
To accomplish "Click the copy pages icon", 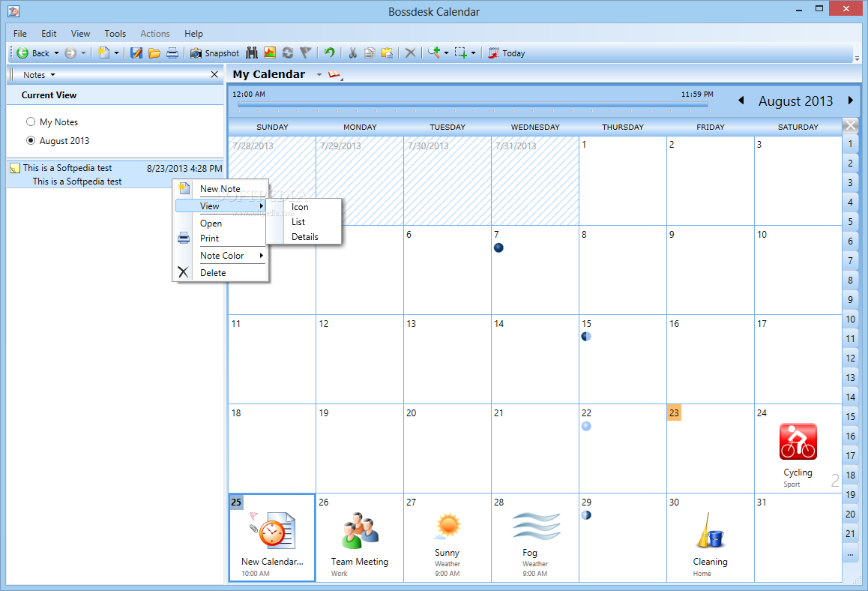I will tap(370, 53).
